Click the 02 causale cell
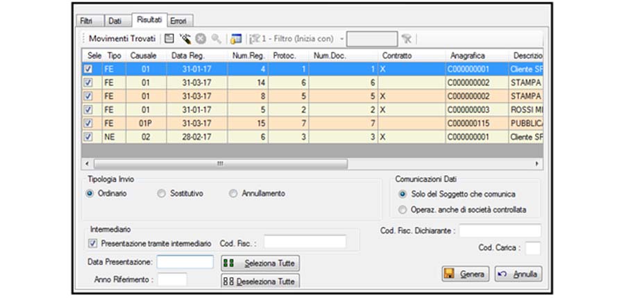Screen dimensions: 644x298 (146, 137)
